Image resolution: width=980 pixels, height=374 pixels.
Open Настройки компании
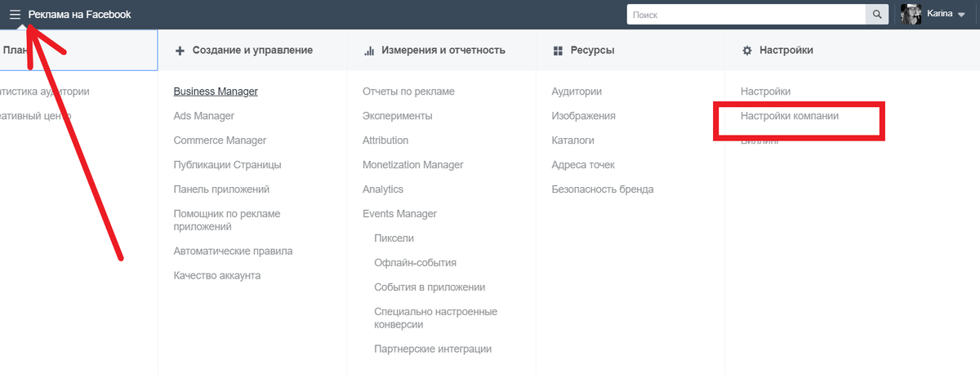click(790, 116)
